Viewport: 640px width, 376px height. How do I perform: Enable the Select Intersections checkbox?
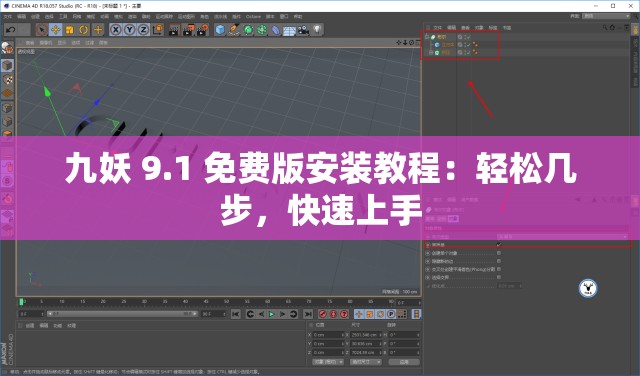click(x=499, y=277)
